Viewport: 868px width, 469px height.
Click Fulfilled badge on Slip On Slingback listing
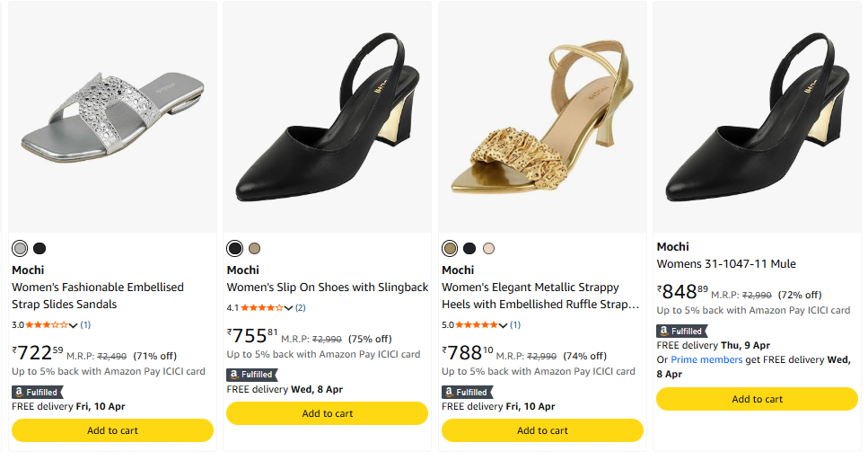click(251, 375)
